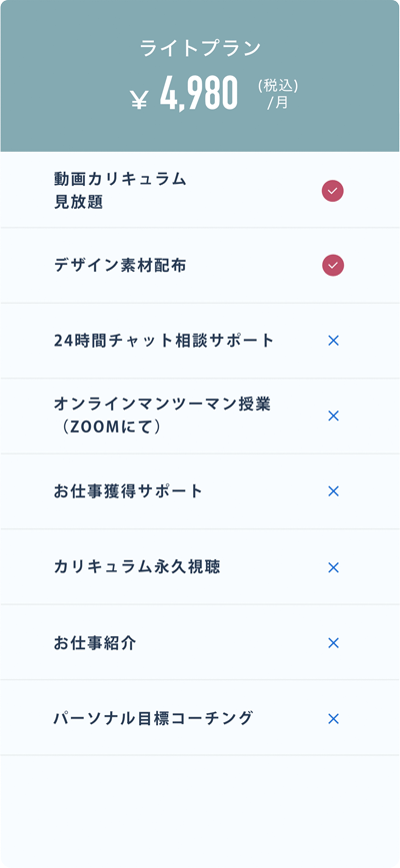Viewport: 400px width, 868px height.
Task: Select the ライトプラン heading
Action: pos(200,49)
